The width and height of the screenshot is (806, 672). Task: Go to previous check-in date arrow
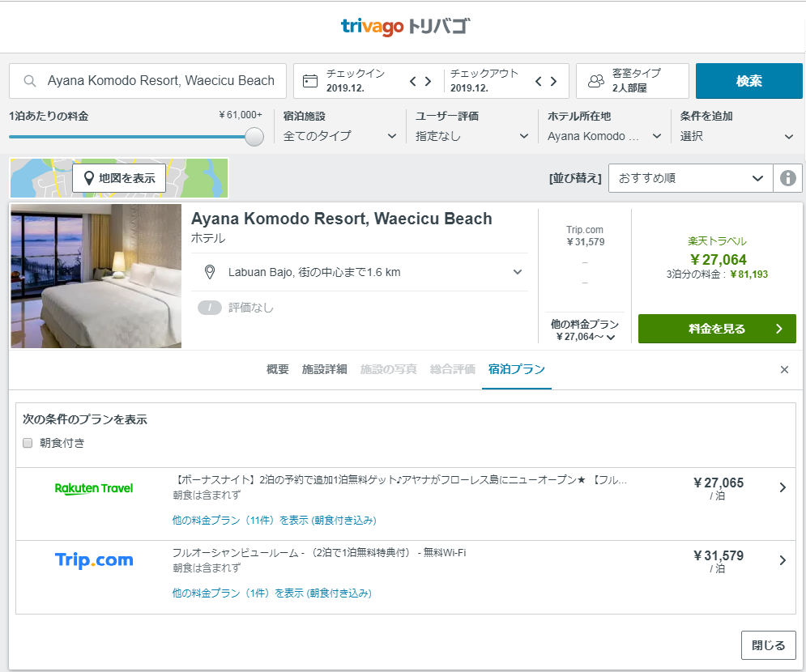413,81
